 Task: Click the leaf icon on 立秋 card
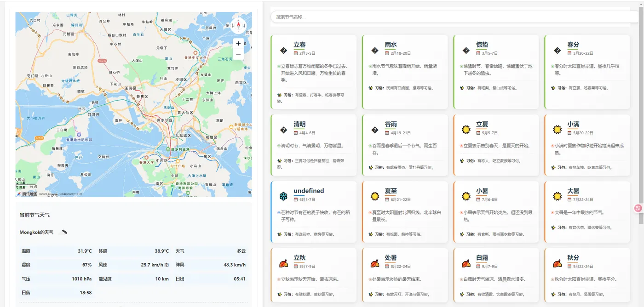click(283, 263)
